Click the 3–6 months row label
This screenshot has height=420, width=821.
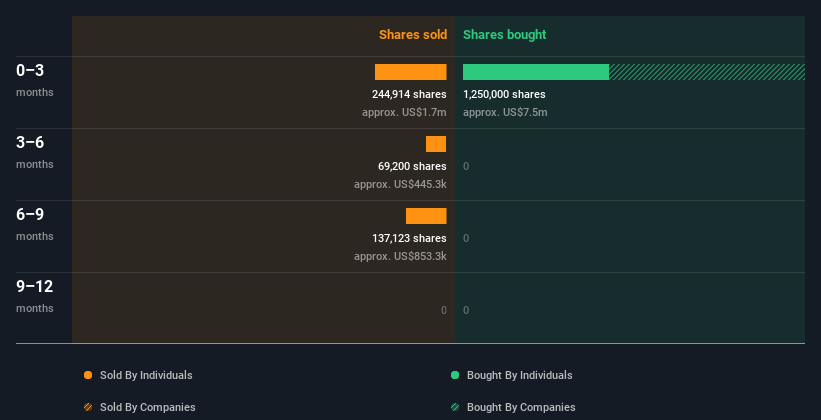click(35, 152)
